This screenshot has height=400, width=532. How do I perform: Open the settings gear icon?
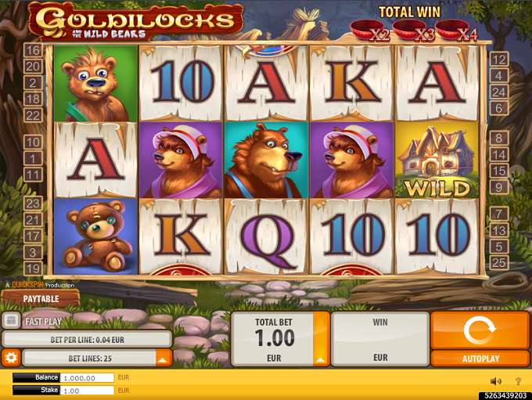11,358
